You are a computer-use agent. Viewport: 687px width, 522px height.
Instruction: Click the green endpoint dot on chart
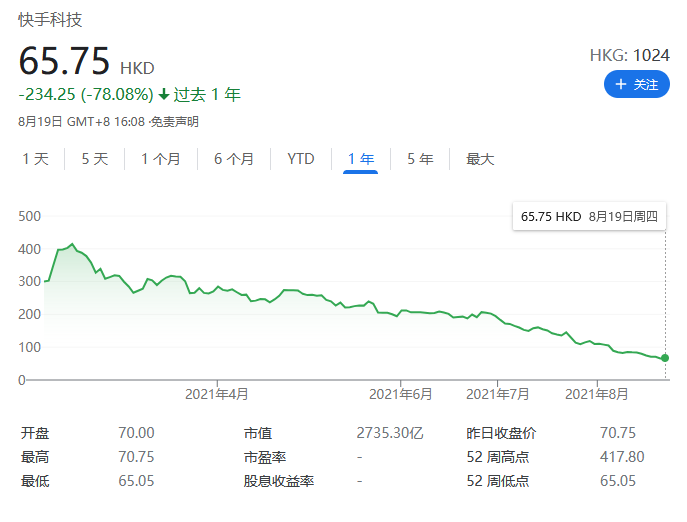[666, 358]
